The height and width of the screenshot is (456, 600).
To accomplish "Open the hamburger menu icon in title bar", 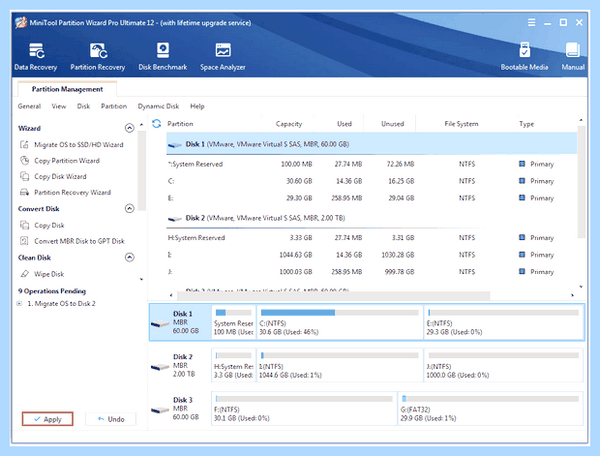I will [x=532, y=23].
